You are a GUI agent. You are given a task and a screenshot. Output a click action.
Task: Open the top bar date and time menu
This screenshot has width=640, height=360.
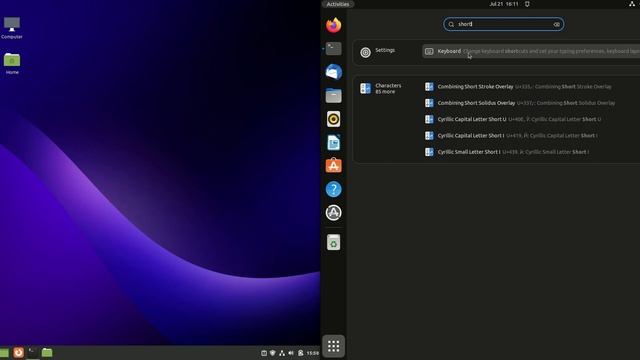[x=504, y=4]
